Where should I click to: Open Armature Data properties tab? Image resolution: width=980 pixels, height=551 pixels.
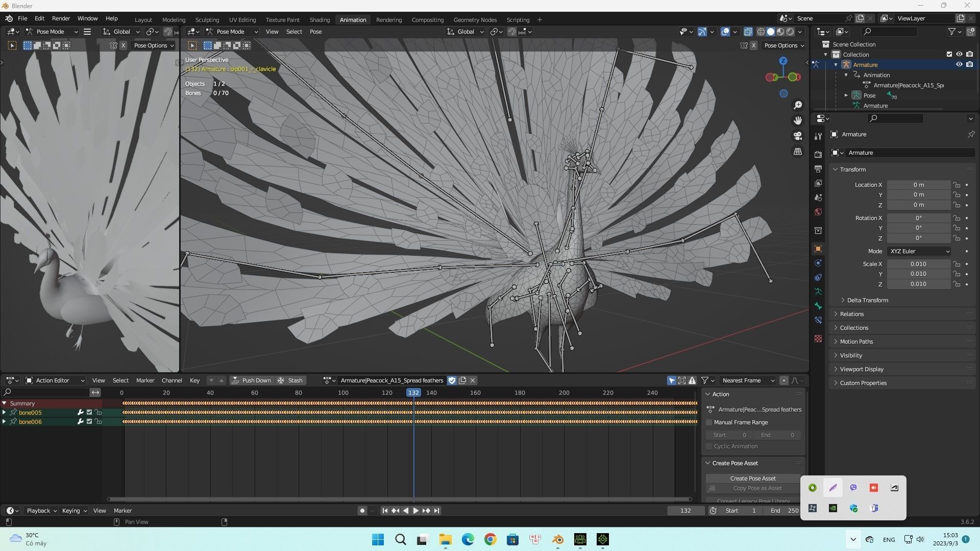pos(818,292)
